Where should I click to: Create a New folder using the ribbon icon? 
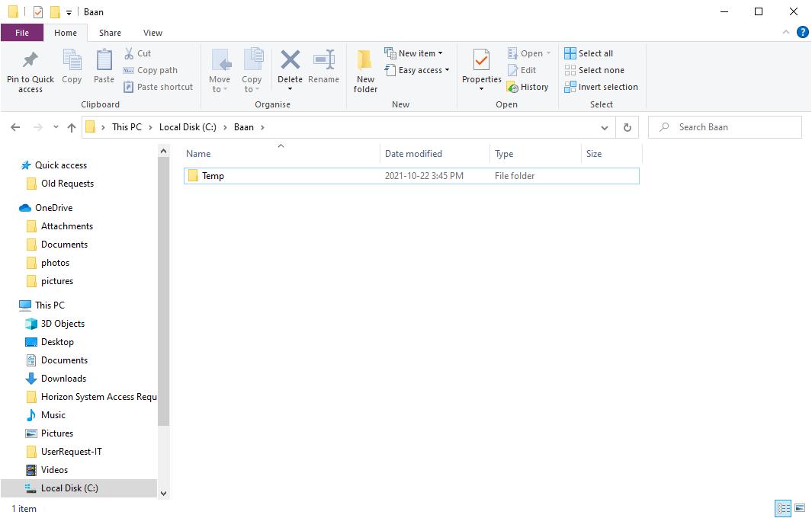tap(364, 71)
